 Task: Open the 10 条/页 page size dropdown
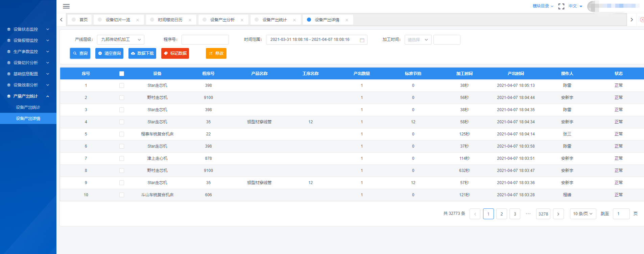[x=583, y=214]
